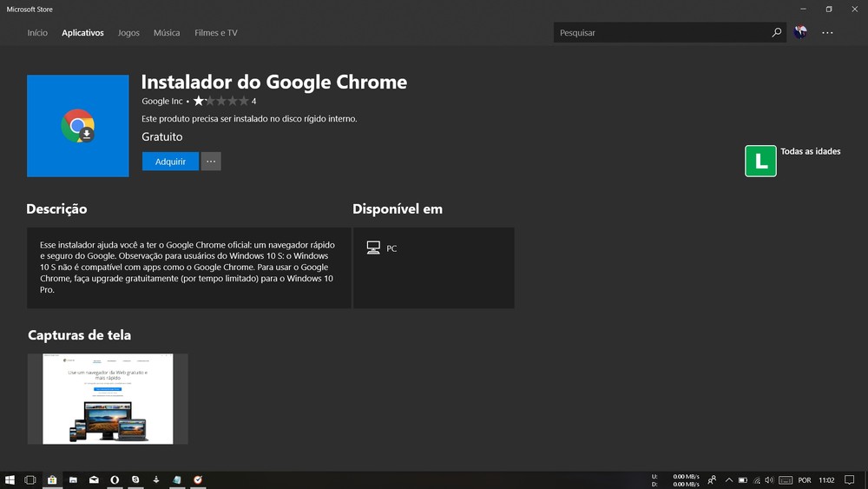This screenshot has height=489, width=868.
Task: Switch to the Música tab
Action: tap(167, 33)
